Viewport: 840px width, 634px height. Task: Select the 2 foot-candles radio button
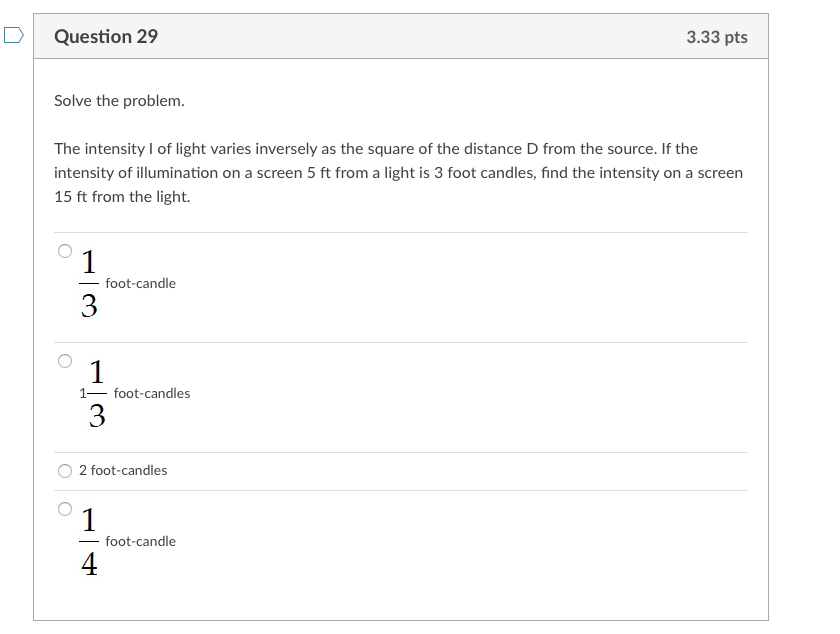pyautogui.click(x=63, y=469)
